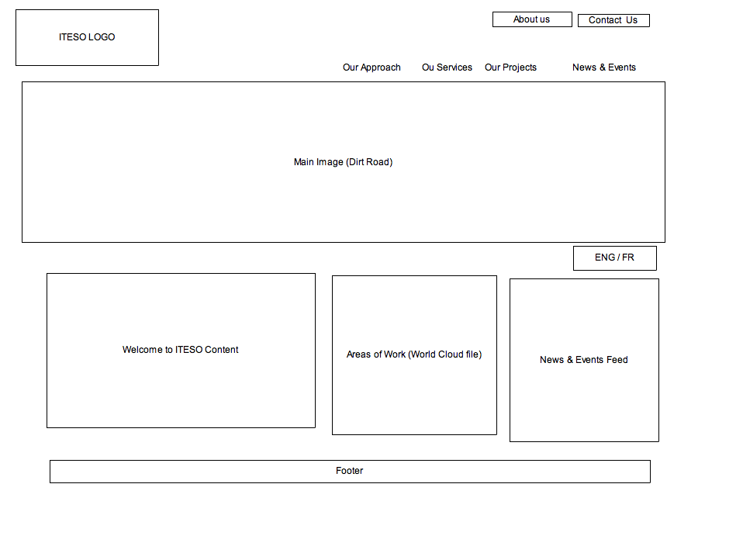Select the Ou Services menu item
The image size is (743, 560).
[x=447, y=67]
